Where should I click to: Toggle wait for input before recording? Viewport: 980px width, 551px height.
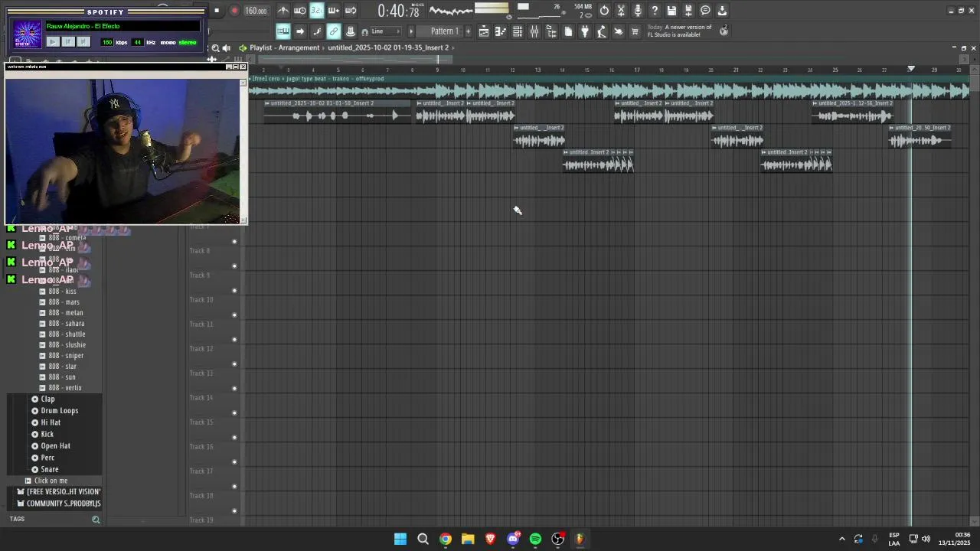tap(300, 11)
